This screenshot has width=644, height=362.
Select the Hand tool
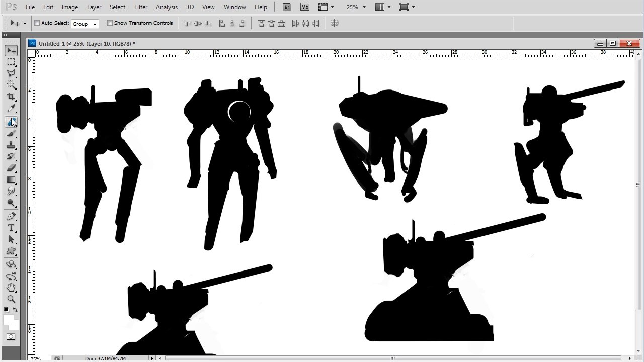coord(11,288)
